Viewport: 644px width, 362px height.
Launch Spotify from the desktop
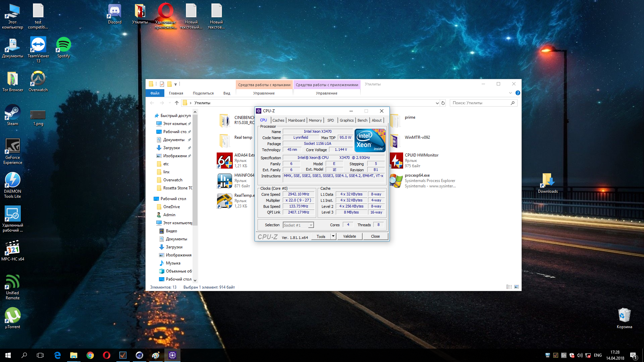[63, 47]
